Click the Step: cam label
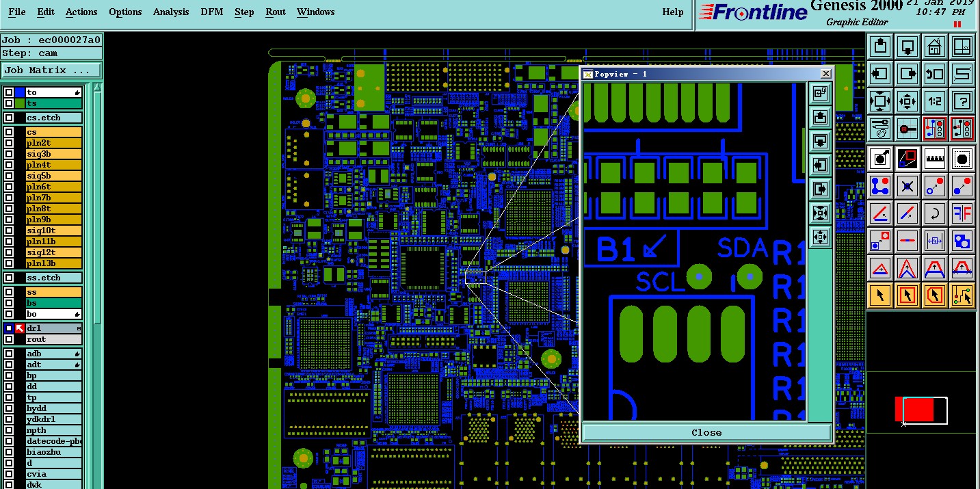This screenshot has width=980, height=489. click(x=51, y=53)
